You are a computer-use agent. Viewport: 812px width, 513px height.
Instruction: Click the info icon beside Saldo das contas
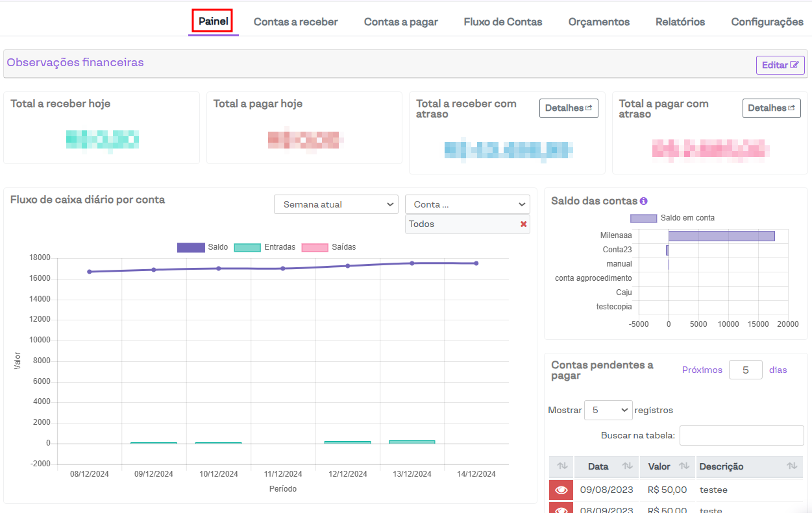pos(643,201)
